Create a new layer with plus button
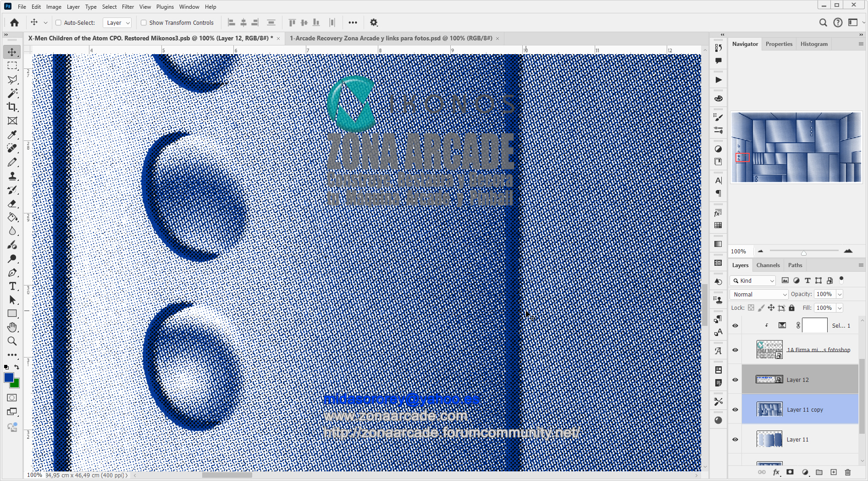This screenshot has height=481, width=868. tap(834, 472)
